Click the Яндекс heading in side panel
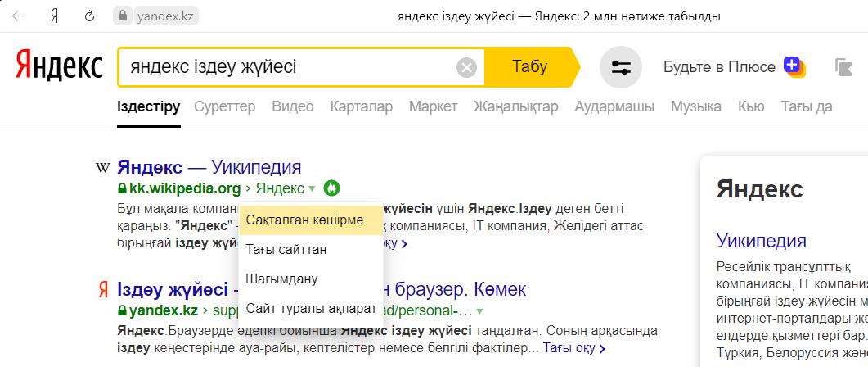The width and height of the screenshot is (868, 367). click(759, 189)
